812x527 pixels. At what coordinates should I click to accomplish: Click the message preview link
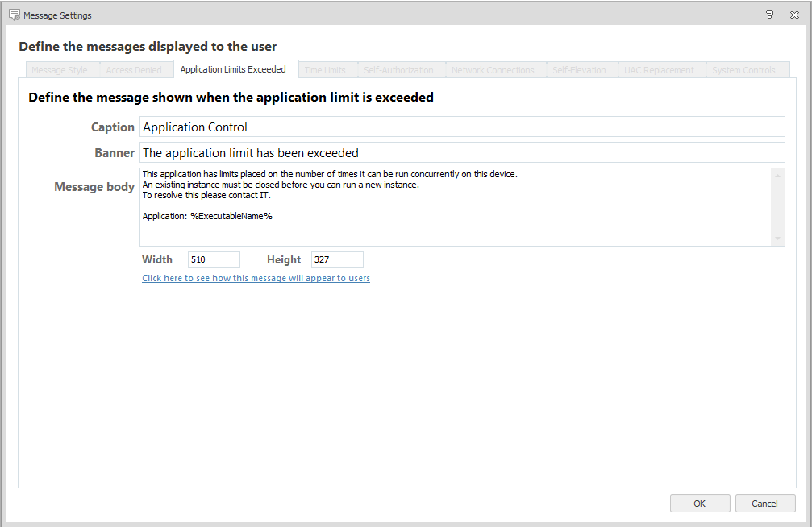pos(256,278)
